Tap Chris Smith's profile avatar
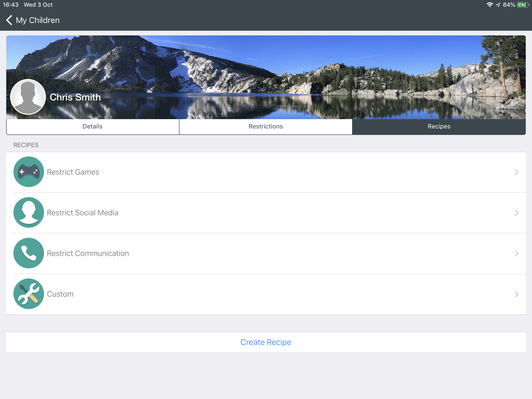This screenshot has height=399, width=532. point(28,97)
